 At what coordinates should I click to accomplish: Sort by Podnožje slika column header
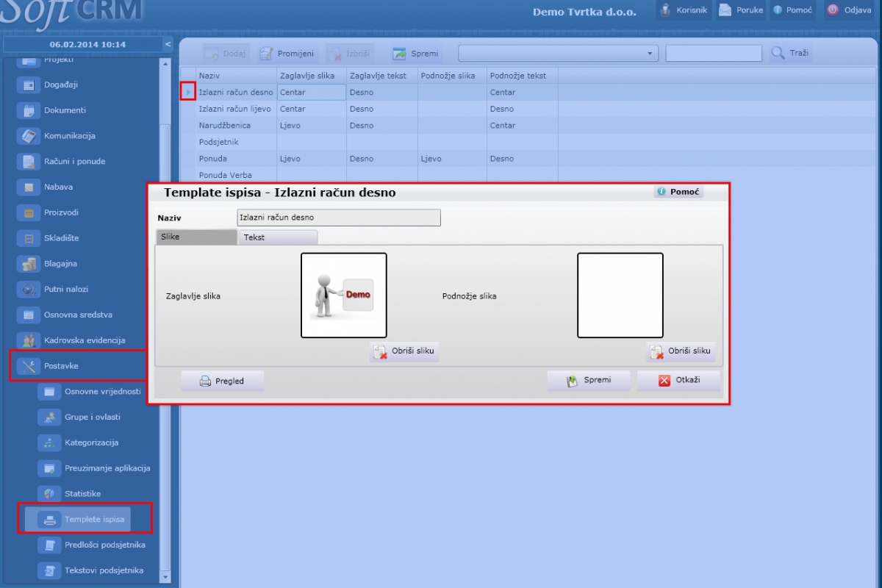click(x=452, y=76)
